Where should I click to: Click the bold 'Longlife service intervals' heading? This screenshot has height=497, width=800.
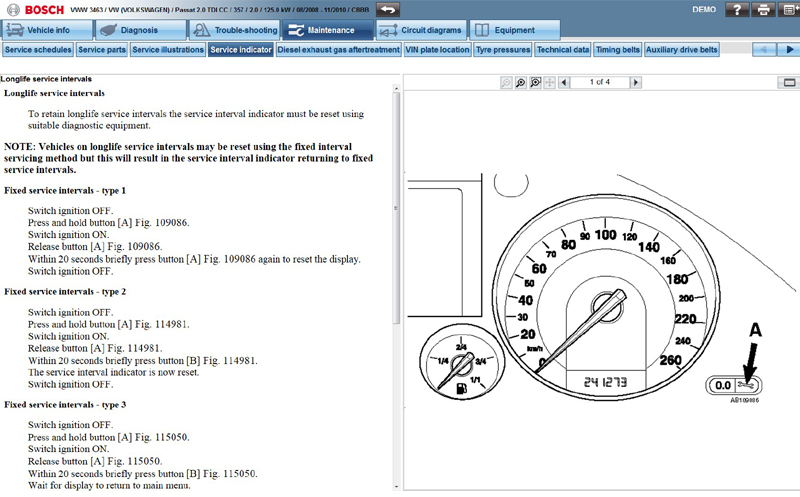tap(54, 93)
